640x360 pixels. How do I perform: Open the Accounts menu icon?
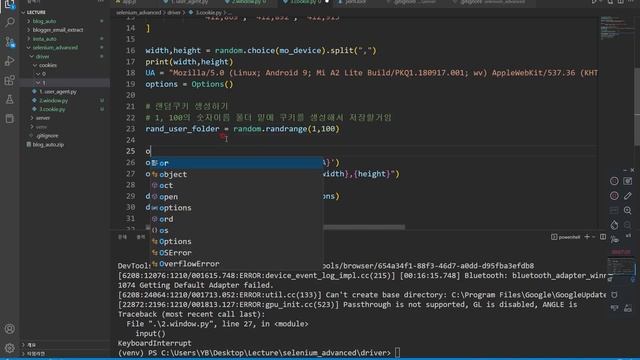9,329
